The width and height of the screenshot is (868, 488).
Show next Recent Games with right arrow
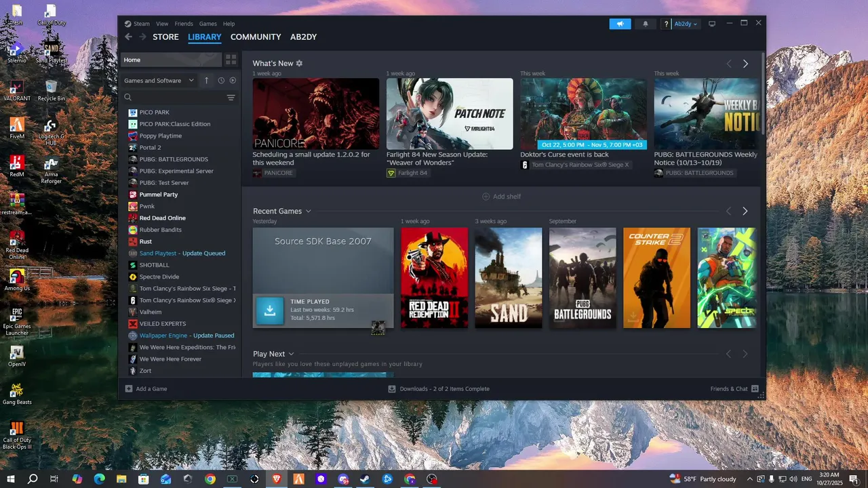(745, 211)
